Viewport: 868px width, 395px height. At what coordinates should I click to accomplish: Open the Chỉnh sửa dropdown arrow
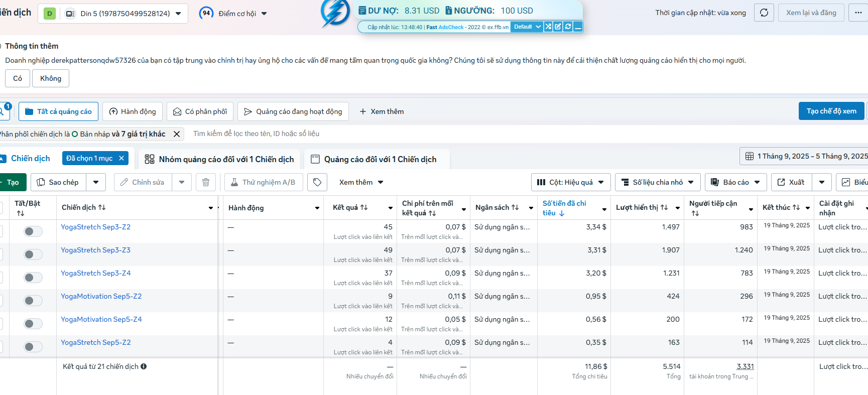pos(182,182)
